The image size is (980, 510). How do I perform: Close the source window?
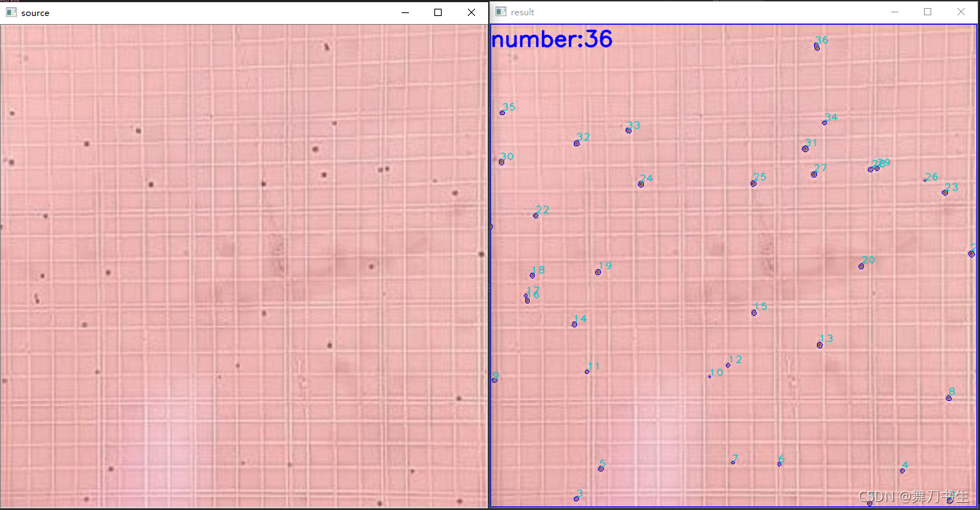coord(471,12)
